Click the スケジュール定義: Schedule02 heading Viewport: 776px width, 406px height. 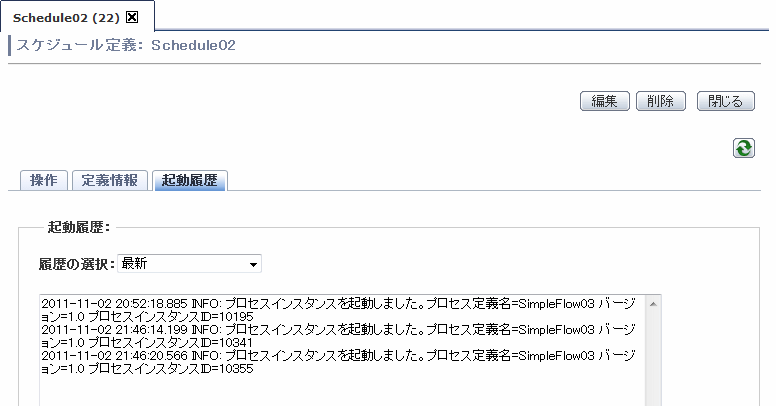click(x=126, y=45)
